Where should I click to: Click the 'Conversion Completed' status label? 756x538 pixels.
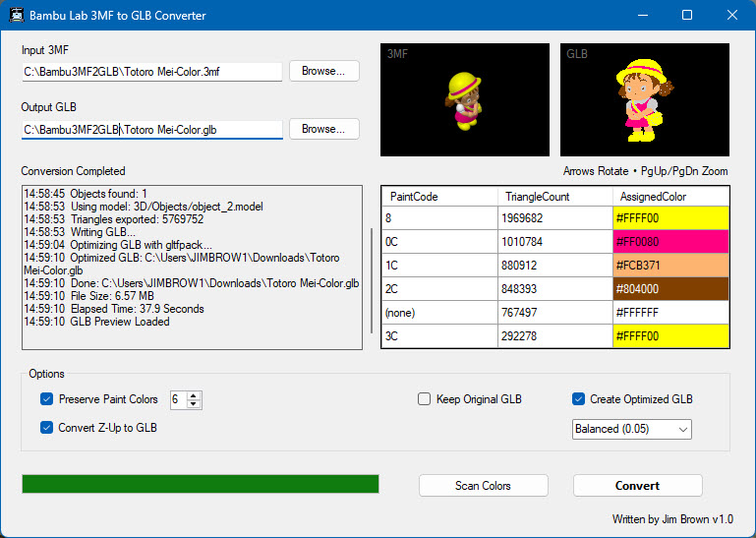(74, 171)
